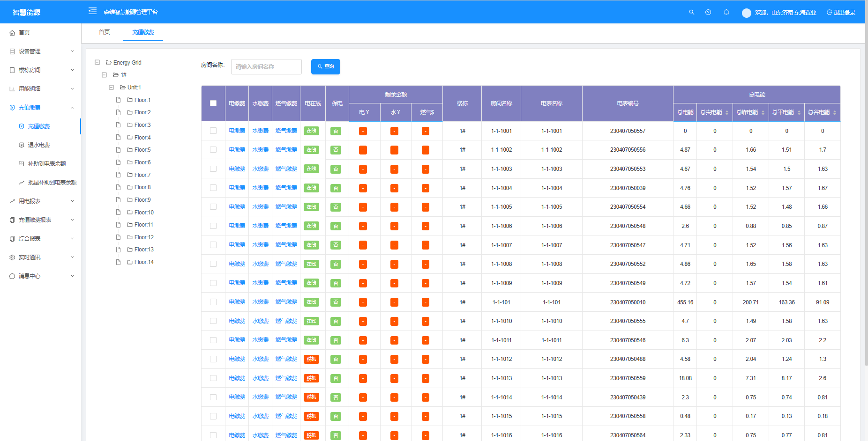Open the notifications bell icon
Image resolution: width=868 pixels, height=441 pixels.
tap(726, 13)
